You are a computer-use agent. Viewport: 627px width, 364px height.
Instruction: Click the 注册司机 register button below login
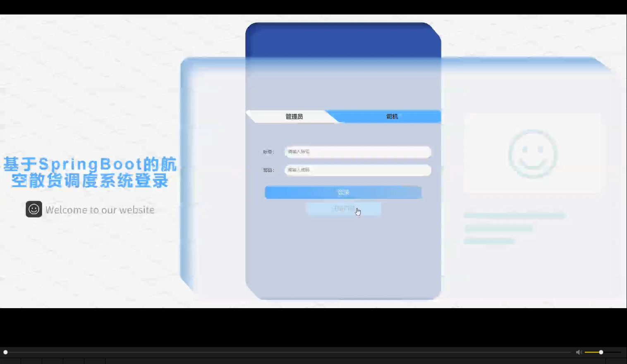point(344,209)
